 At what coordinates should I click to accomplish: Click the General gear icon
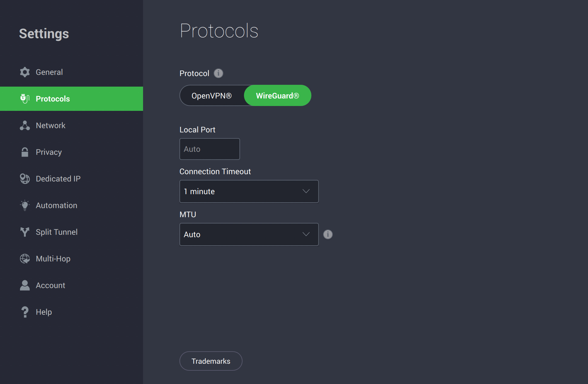pyautogui.click(x=25, y=72)
